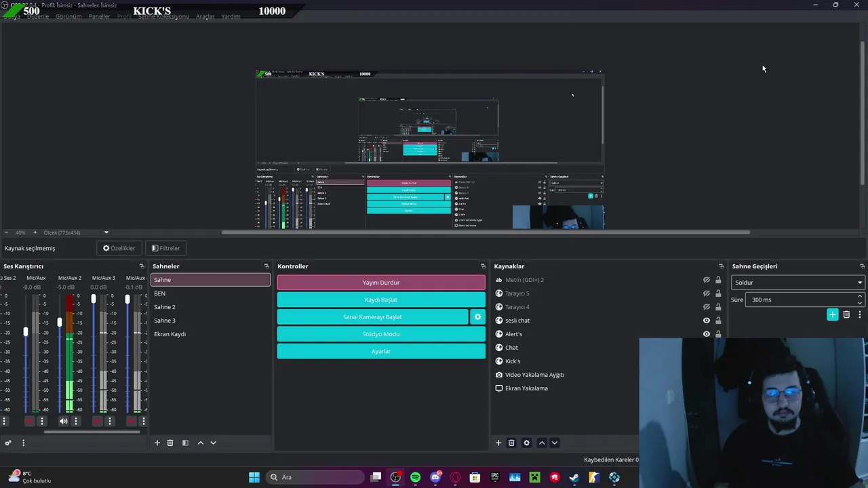Open Ayarlar settings
Image resolution: width=868 pixels, height=488 pixels.
click(x=381, y=351)
